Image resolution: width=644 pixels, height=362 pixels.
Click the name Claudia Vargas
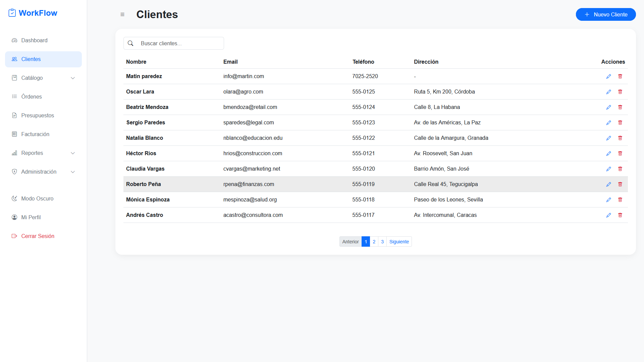145,169
